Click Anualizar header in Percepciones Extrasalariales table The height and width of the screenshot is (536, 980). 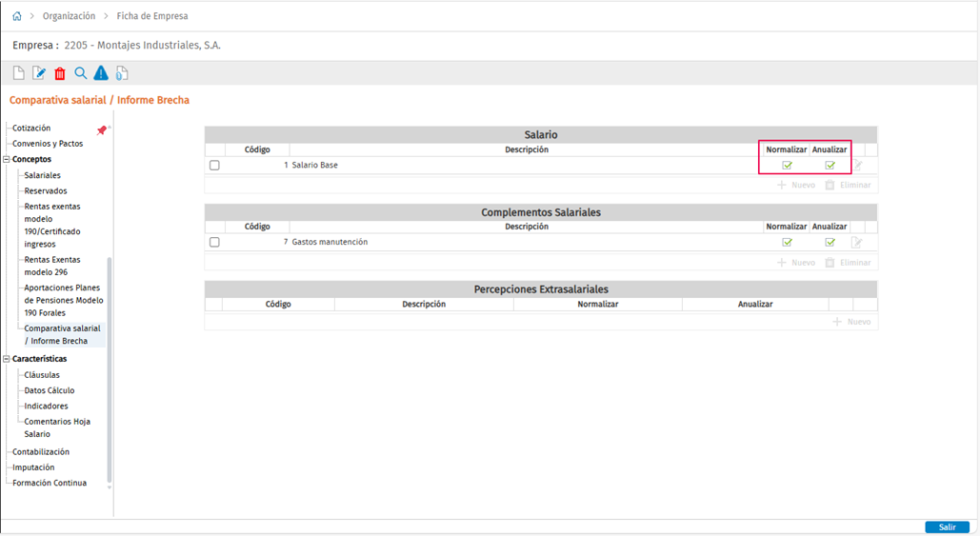point(755,305)
